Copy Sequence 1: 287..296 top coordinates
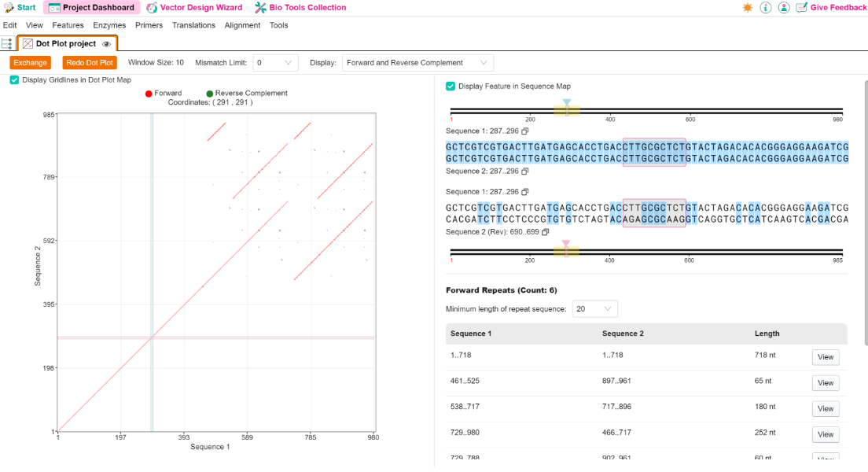The height and width of the screenshot is (472, 868). tap(524, 131)
